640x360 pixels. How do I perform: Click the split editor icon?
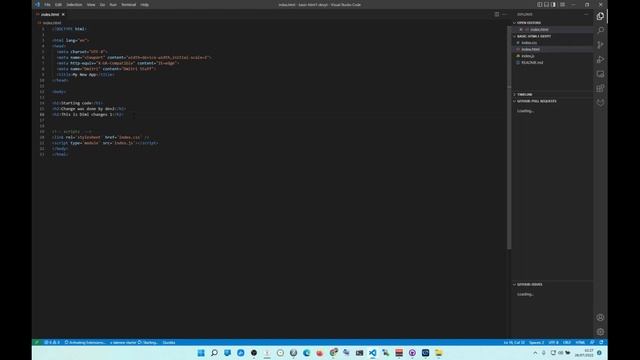[497, 14]
